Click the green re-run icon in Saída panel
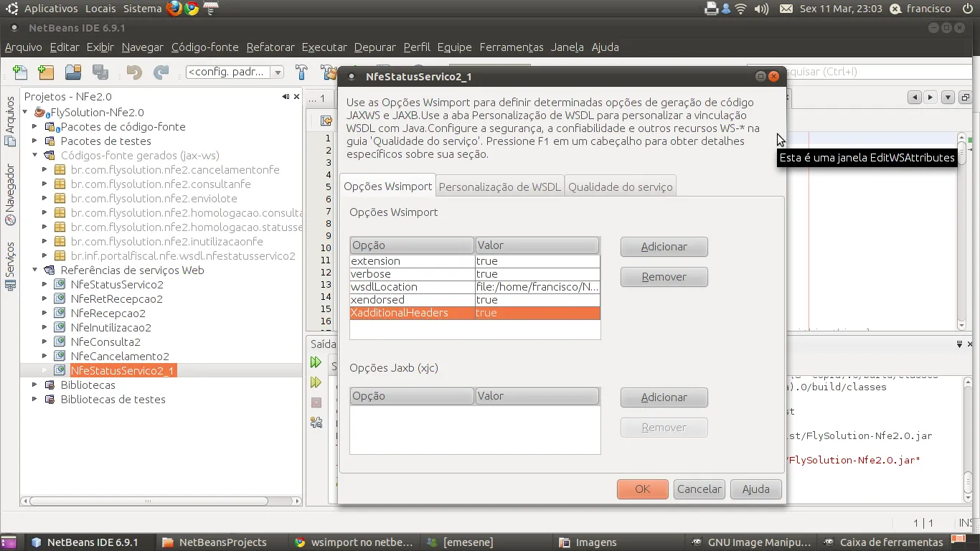Image resolution: width=980 pixels, height=551 pixels. pyautogui.click(x=316, y=362)
